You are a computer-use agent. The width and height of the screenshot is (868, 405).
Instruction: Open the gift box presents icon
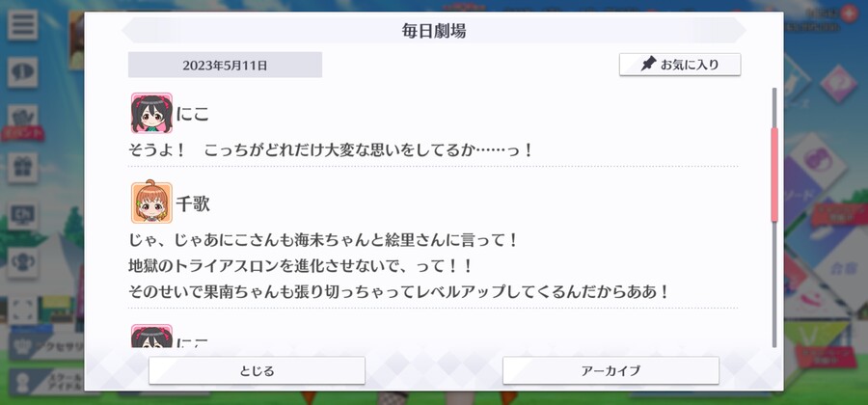23,168
